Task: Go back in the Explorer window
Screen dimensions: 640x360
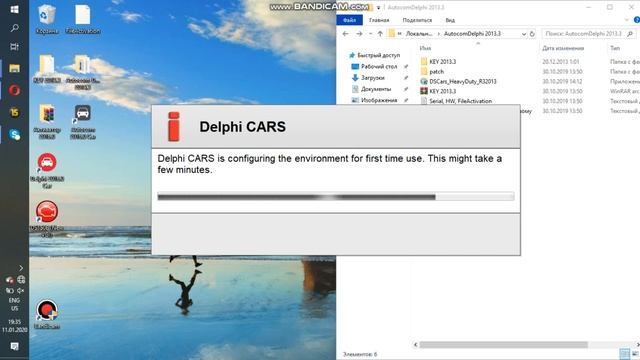Action: click(346, 34)
